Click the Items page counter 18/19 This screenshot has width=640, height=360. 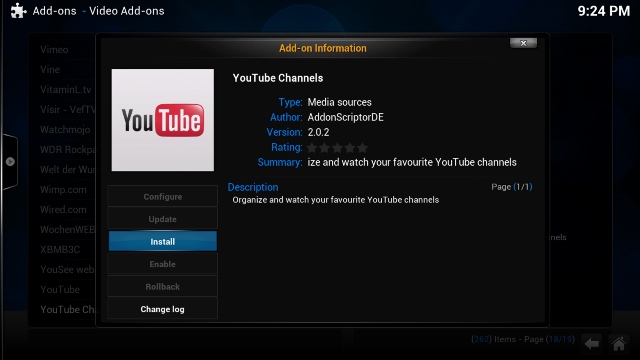523,339
